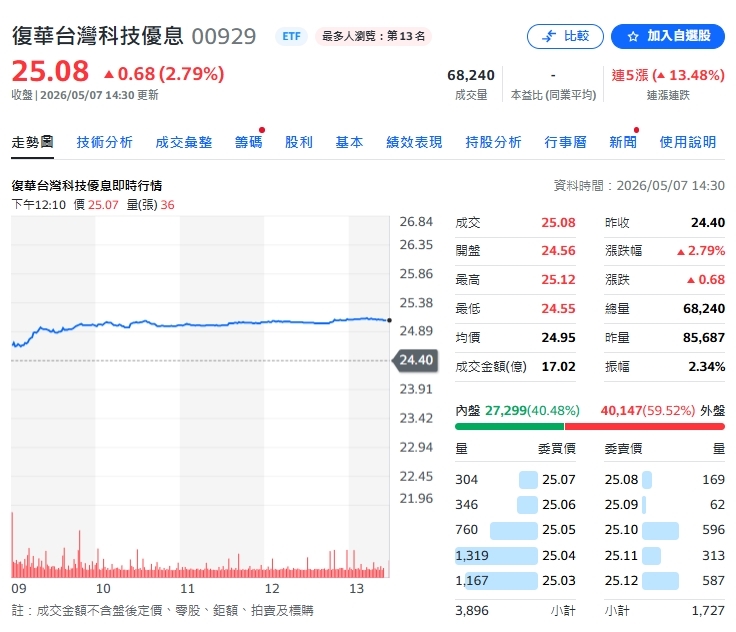Click the 復華台灣科技優息 title
The width and height of the screenshot is (736, 632).
point(97,36)
